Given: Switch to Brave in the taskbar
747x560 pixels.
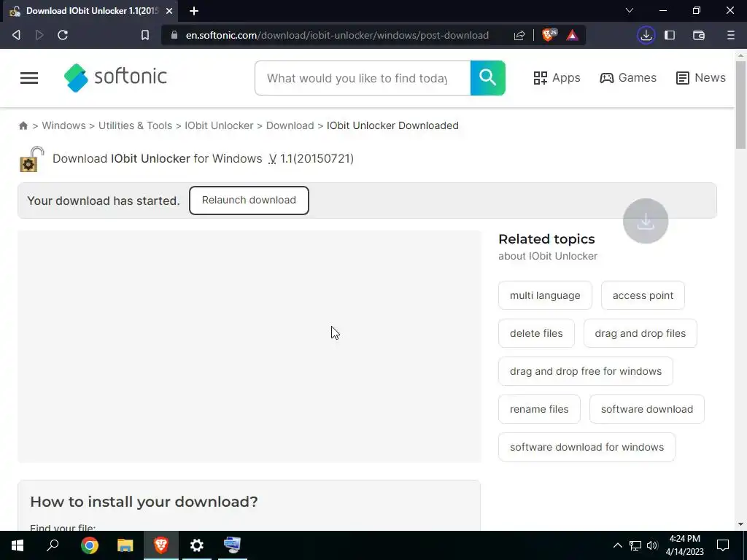Looking at the screenshot, I should point(161,545).
